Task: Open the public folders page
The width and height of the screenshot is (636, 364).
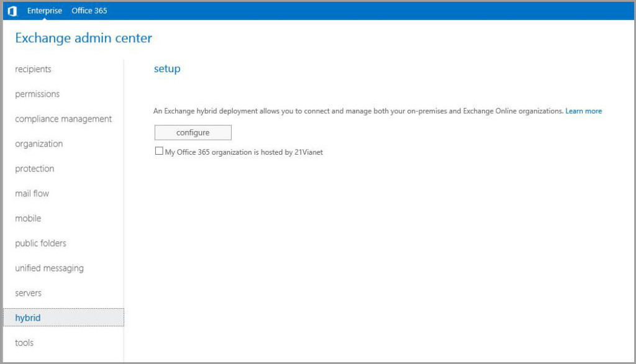Action: 40,243
